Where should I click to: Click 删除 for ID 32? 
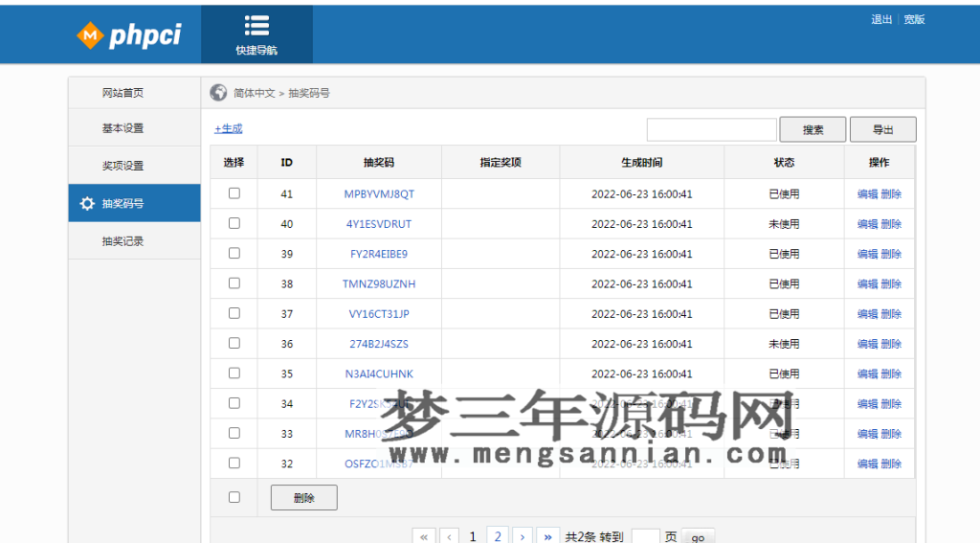[x=891, y=464]
